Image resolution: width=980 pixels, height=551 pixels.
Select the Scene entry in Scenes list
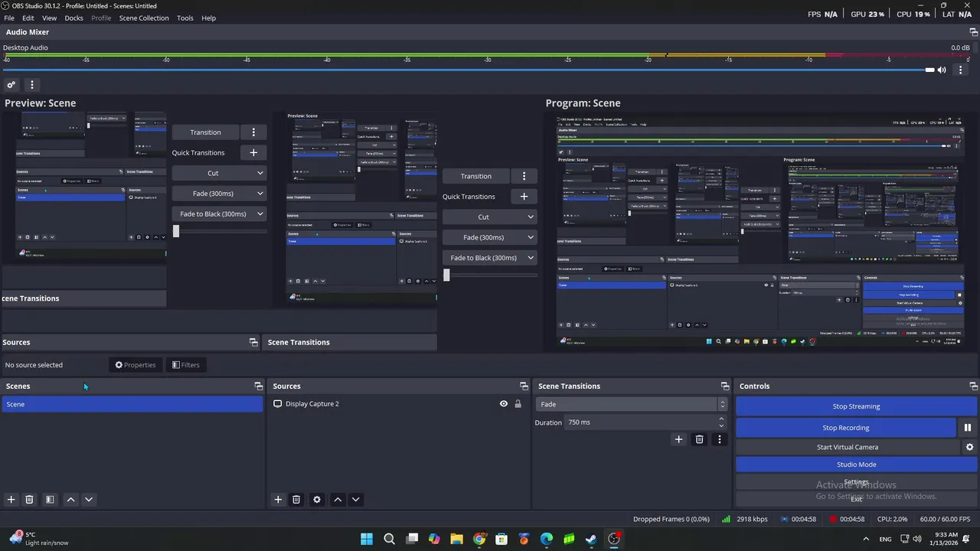pos(132,404)
